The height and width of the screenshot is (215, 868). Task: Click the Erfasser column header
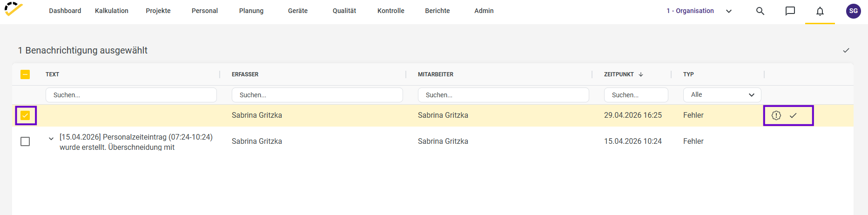point(245,74)
